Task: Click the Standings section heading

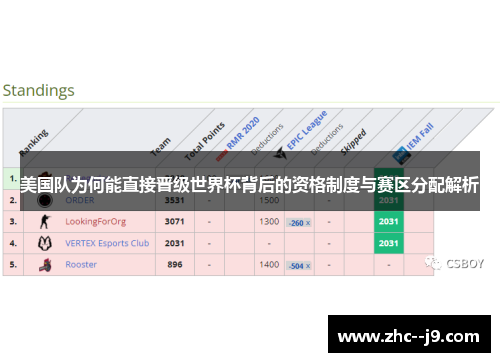Action: 39,91
